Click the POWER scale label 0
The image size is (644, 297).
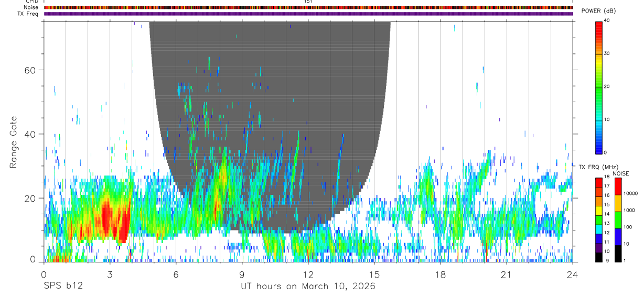pyautogui.click(x=606, y=152)
